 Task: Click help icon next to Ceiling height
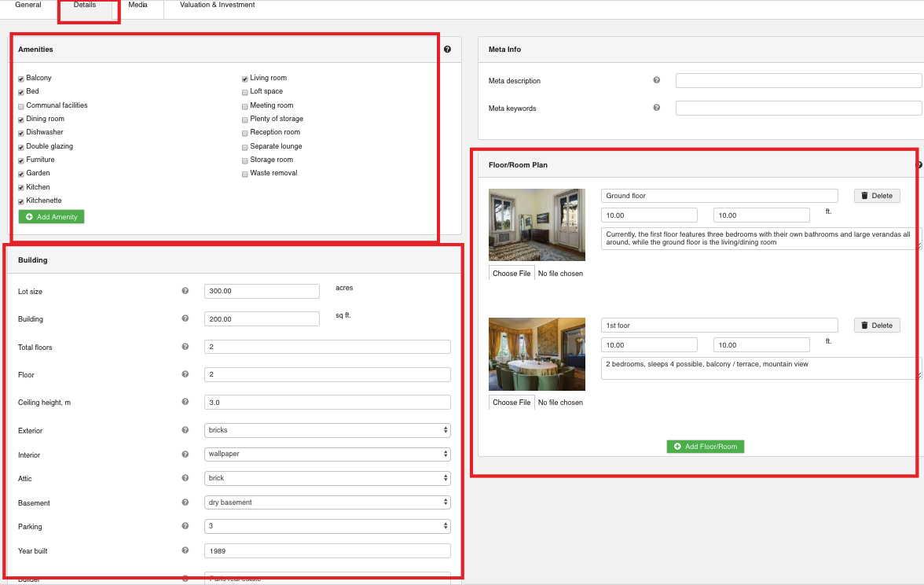pyautogui.click(x=185, y=402)
